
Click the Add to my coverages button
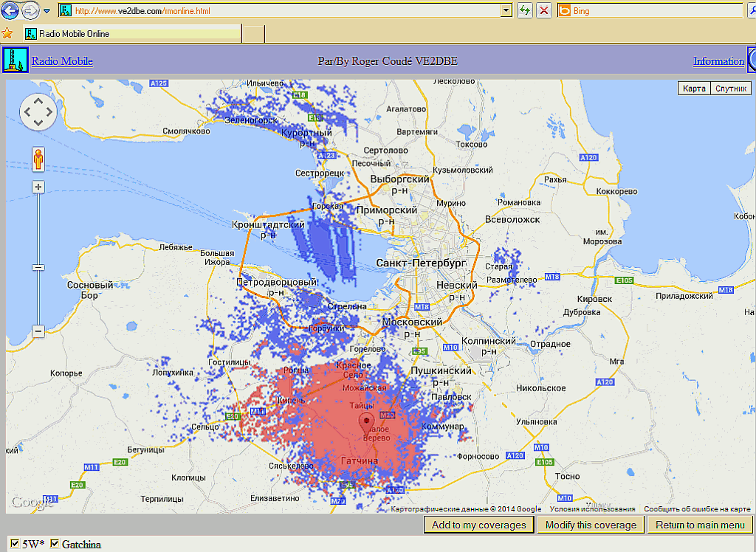coord(478,525)
